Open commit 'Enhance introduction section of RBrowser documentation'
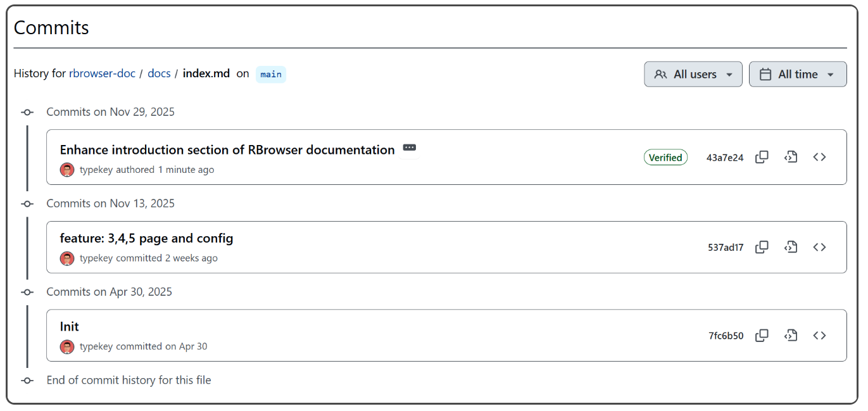The width and height of the screenshot is (868, 411). 227,150
